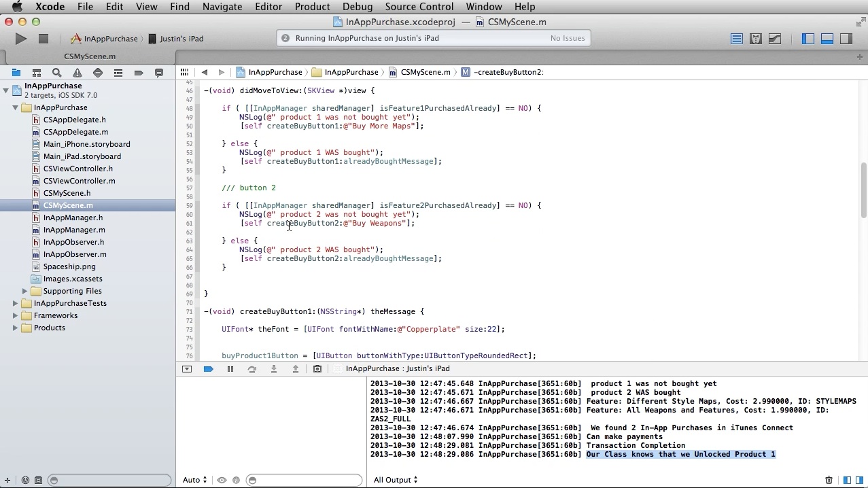Open the All Output console dropdown
The height and width of the screenshot is (488, 868).
pos(396,480)
